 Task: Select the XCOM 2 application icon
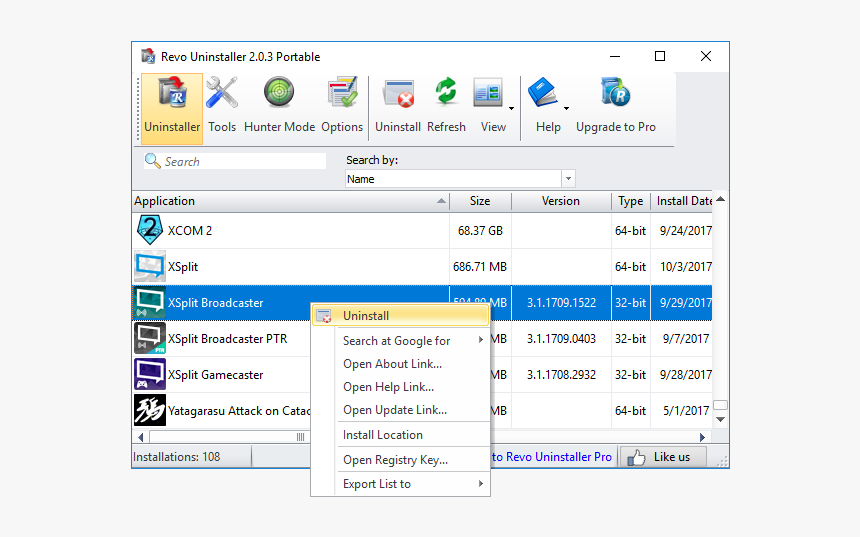click(x=150, y=231)
